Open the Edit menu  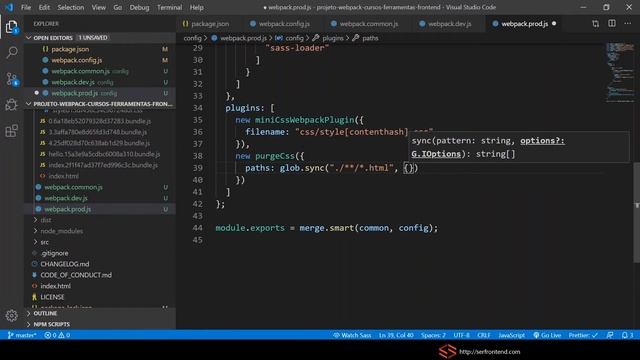pos(44,7)
